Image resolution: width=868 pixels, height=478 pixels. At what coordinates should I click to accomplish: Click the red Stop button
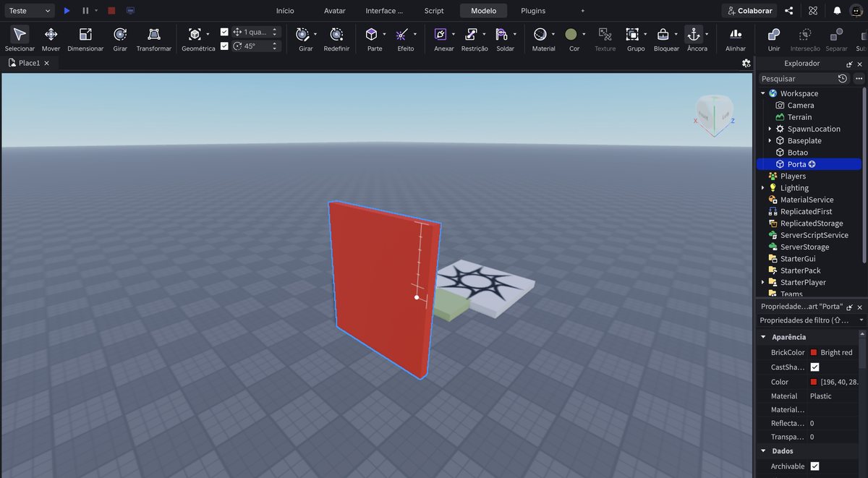pos(111,11)
